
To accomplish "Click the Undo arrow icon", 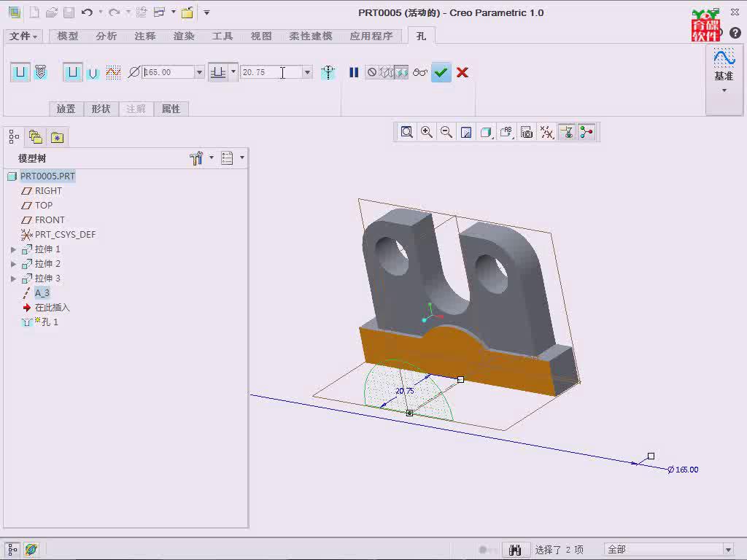I will 87,12.
